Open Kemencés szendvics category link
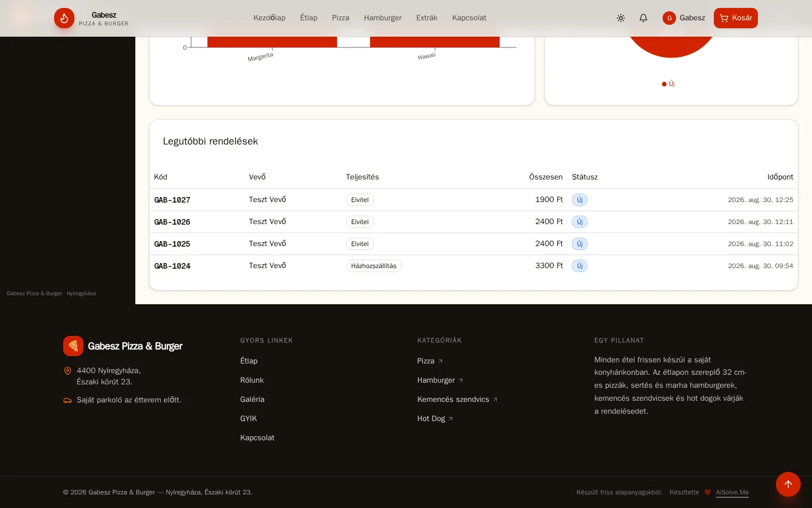Image resolution: width=812 pixels, height=508 pixels. pos(457,400)
